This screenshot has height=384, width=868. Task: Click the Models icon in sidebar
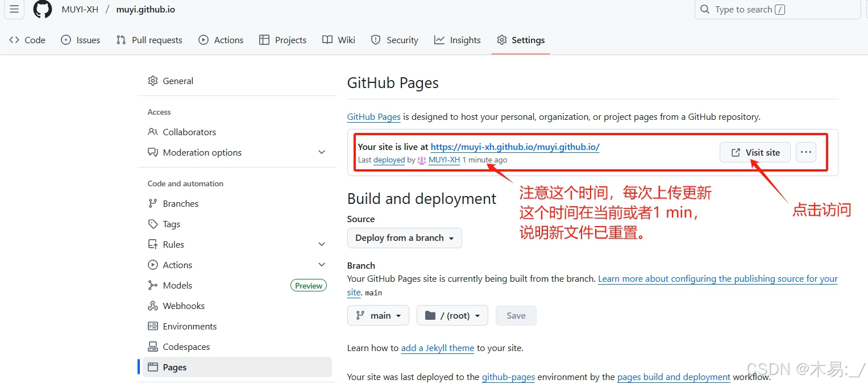point(152,285)
